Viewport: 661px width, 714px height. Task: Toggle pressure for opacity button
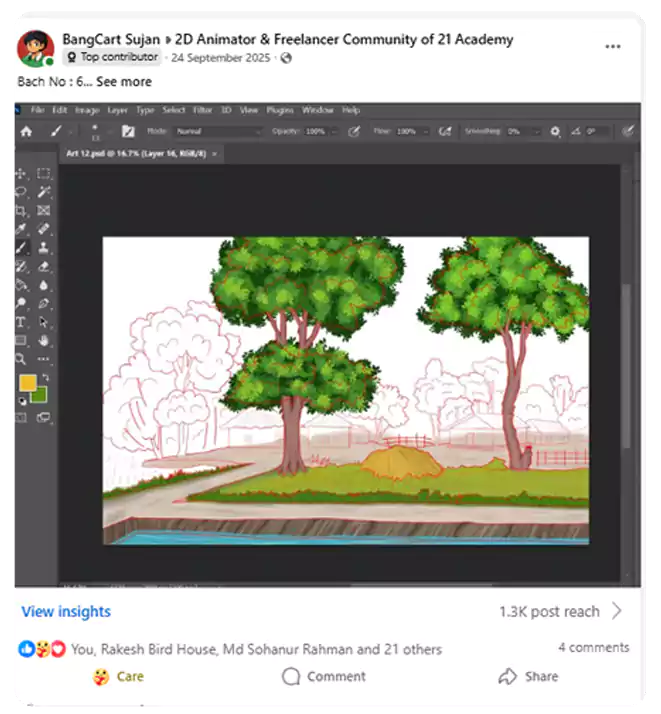(353, 131)
